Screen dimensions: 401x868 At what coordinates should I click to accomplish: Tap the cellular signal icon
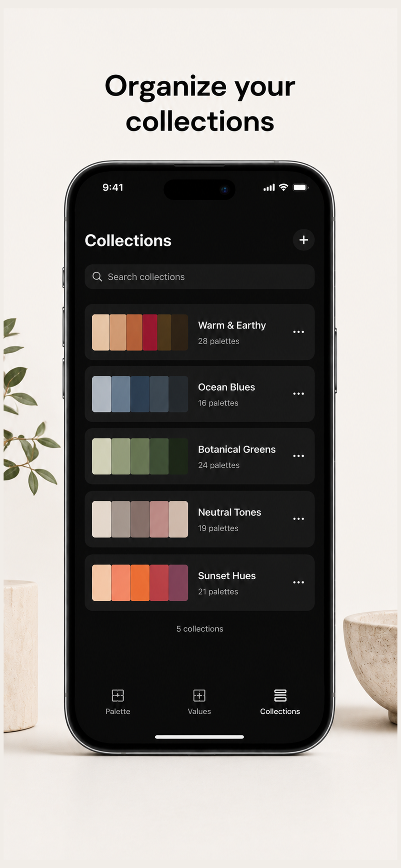(x=269, y=188)
